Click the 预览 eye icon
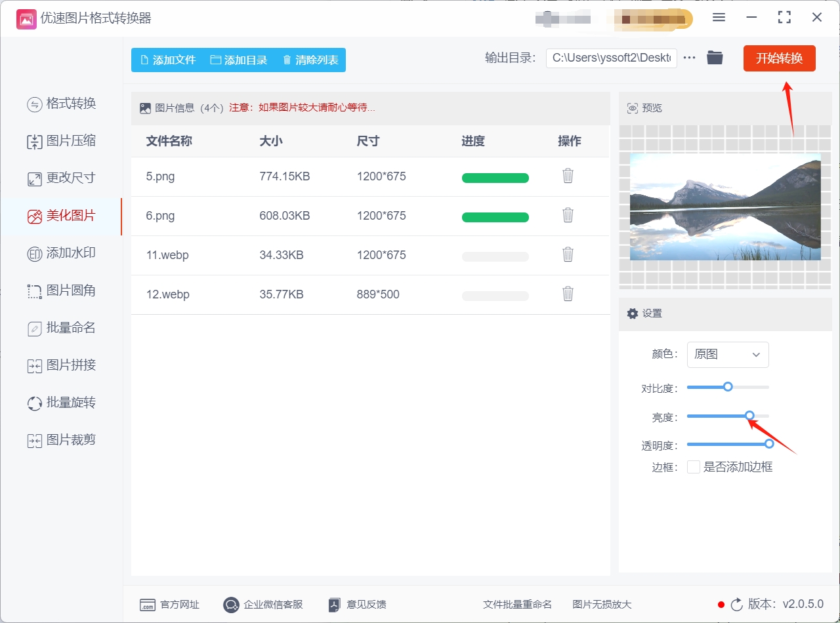840x623 pixels. (633, 108)
